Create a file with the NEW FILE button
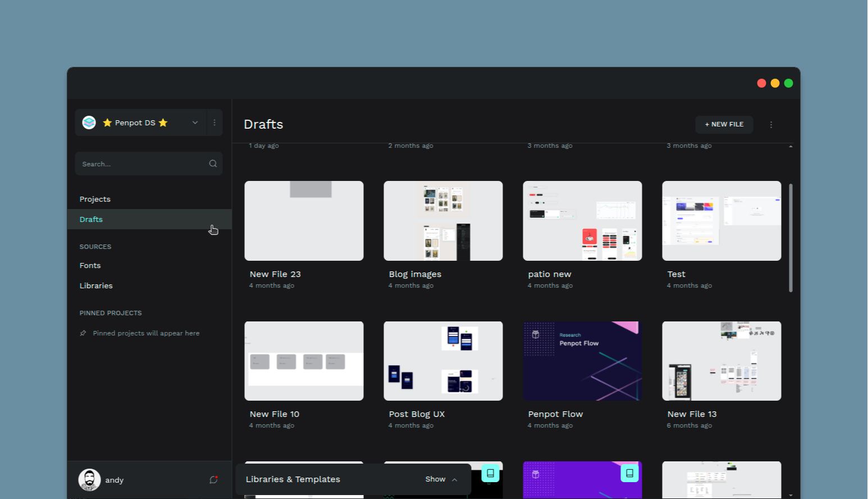Screen dimensions: 868x499 coord(724,124)
